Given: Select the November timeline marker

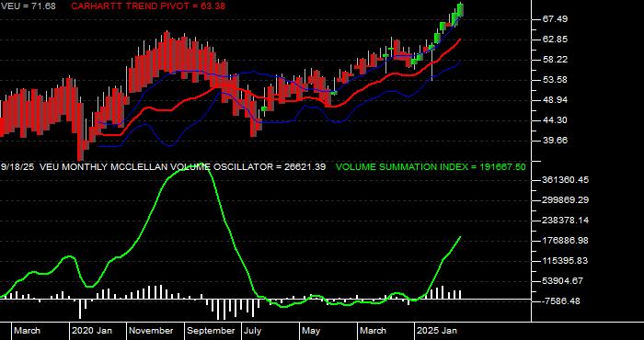Looking at the screenshot, I should tap(152, 331).
